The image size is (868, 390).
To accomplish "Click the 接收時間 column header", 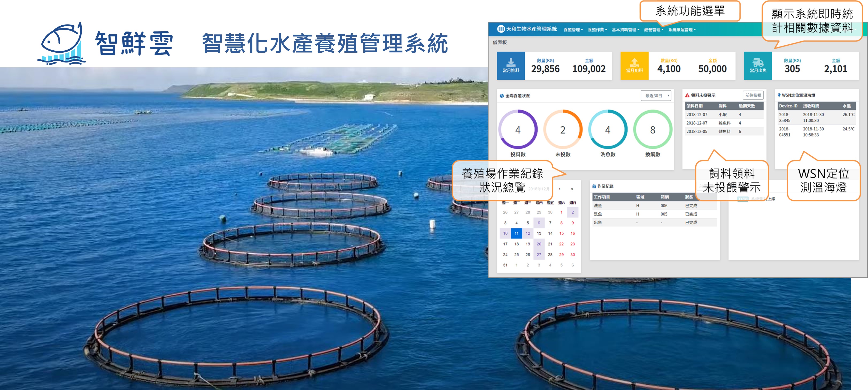I will [811, 106].
